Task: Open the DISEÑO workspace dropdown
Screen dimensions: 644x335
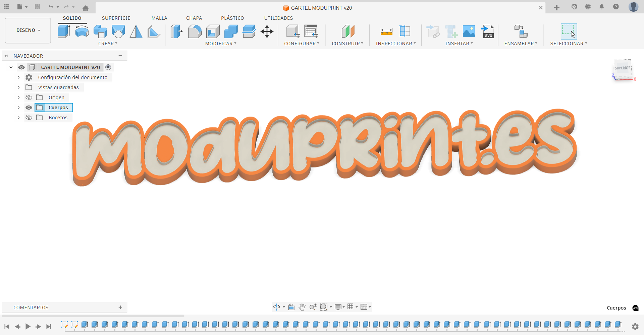Action: (x=28, y=30)
